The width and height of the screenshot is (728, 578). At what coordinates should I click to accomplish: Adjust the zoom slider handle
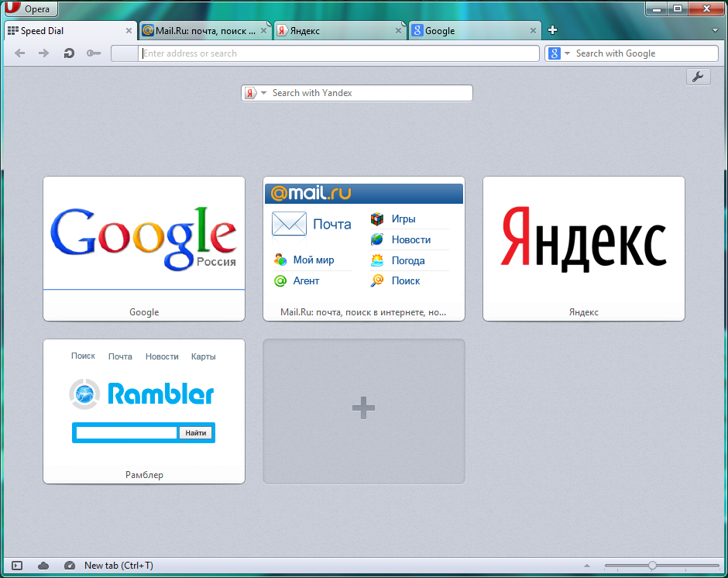pos(652,566)
